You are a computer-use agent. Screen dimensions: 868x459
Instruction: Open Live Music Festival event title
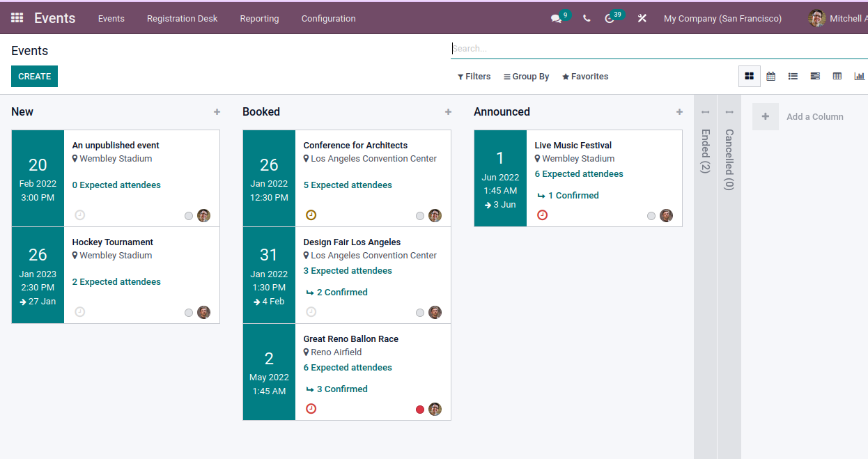(x=573, y=146)
